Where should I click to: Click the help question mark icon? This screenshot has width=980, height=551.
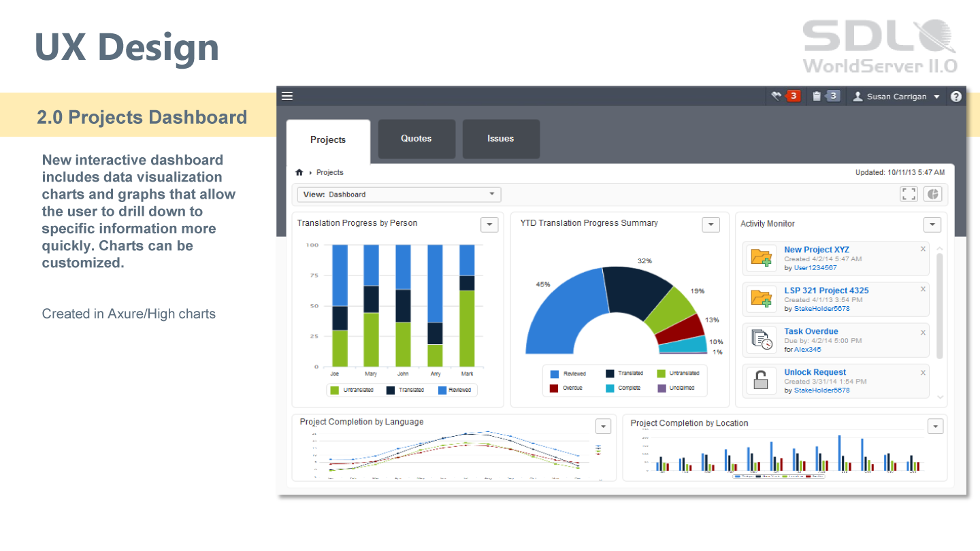955,97
